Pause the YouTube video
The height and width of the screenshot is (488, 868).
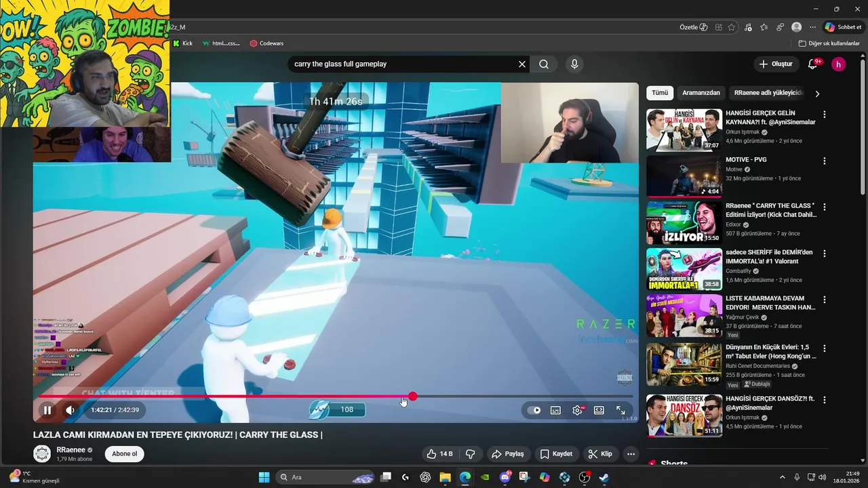point(47,410)
